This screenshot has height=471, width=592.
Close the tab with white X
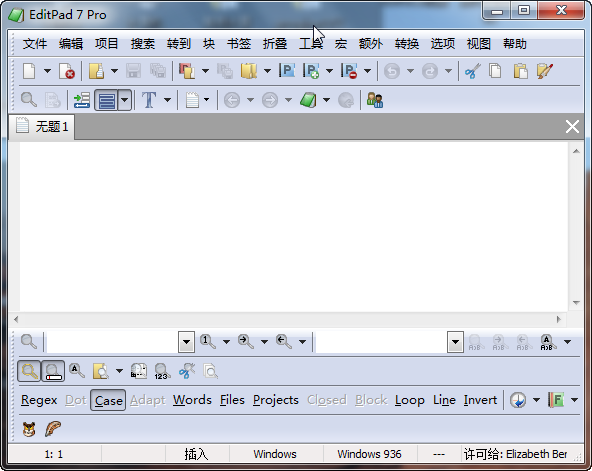[572, 126]
